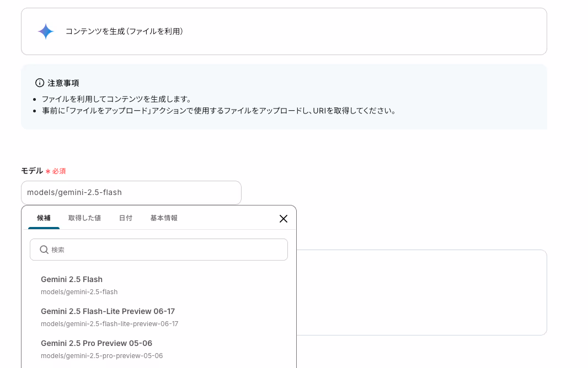This screenshot has height=368, width=588.
Task: Select Gemini 2.5 Pro Preview 05-06
Action: coord(159,349)
